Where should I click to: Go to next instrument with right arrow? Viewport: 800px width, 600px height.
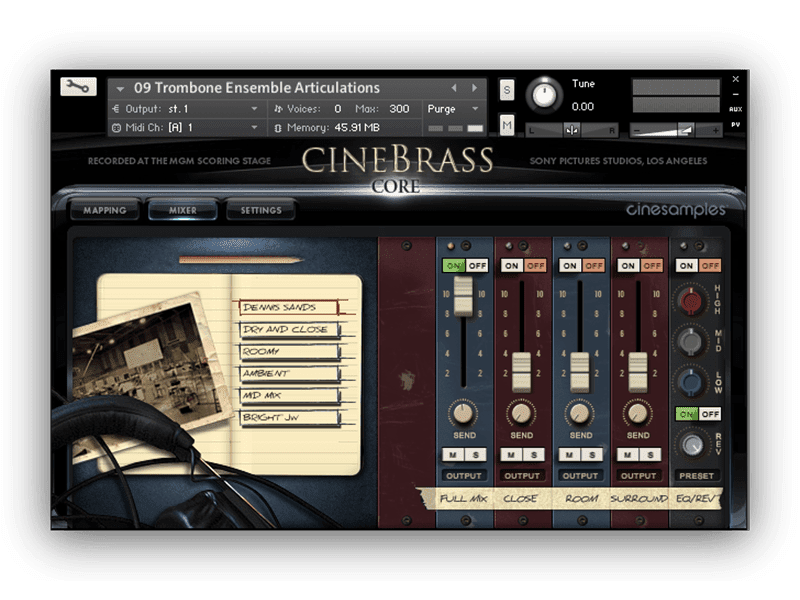[474, 88]
